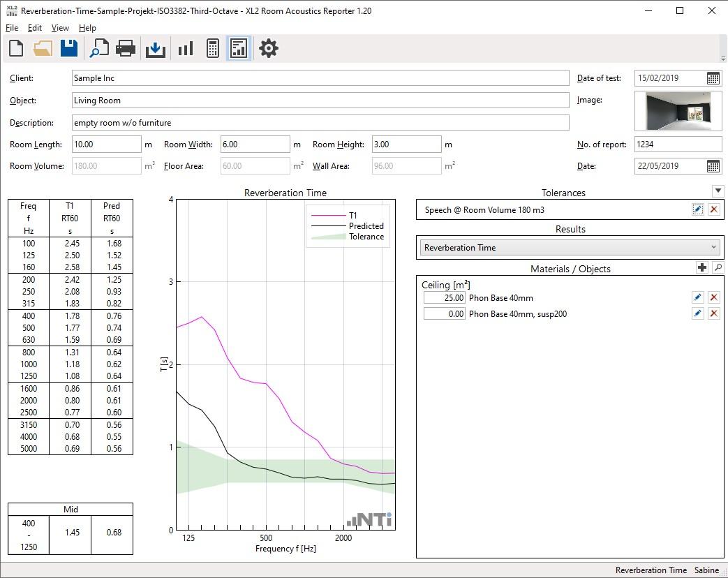Open print preview with magnifier page icon
Viewport: 728px width, 578px height.
click(x=99, y=48)
